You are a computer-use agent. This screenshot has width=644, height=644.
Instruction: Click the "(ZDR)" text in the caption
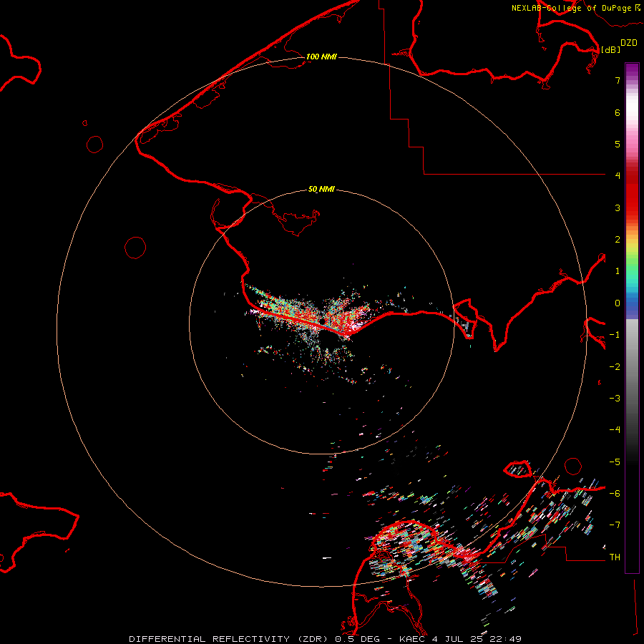coord(314,639)
